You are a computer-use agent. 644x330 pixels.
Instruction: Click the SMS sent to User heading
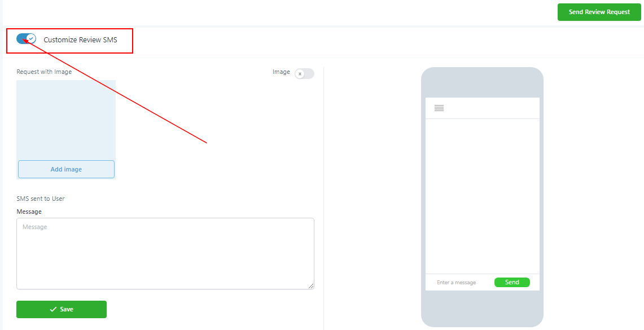pyautogui.click(x=41, y=199)
